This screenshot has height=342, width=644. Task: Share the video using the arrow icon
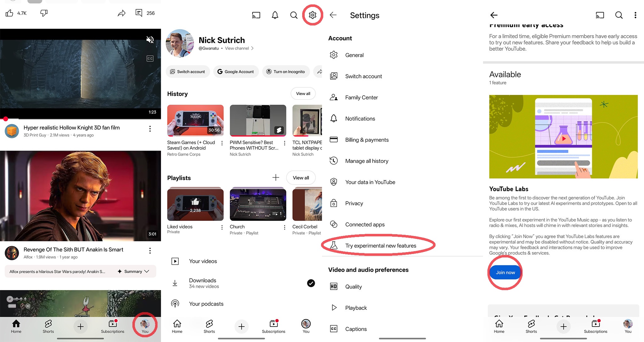pos(122,13)
